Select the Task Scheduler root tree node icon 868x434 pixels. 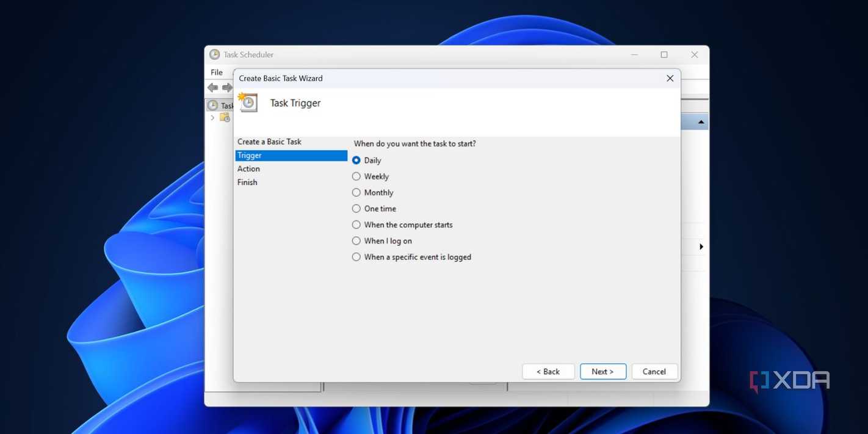[x=212, y=106]
